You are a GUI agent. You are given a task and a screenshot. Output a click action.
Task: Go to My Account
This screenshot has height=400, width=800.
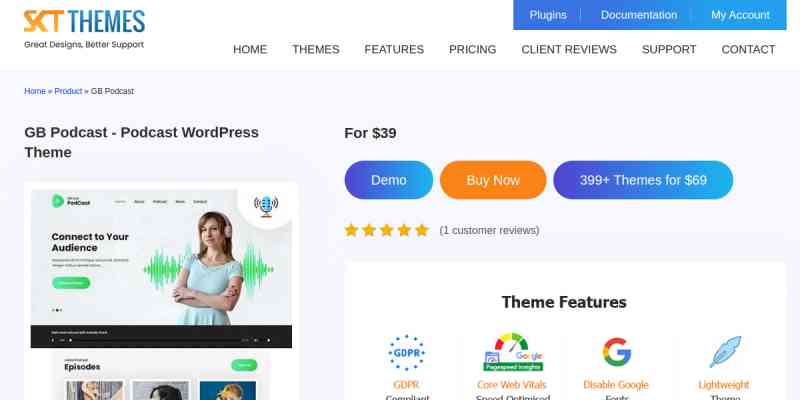740,15
